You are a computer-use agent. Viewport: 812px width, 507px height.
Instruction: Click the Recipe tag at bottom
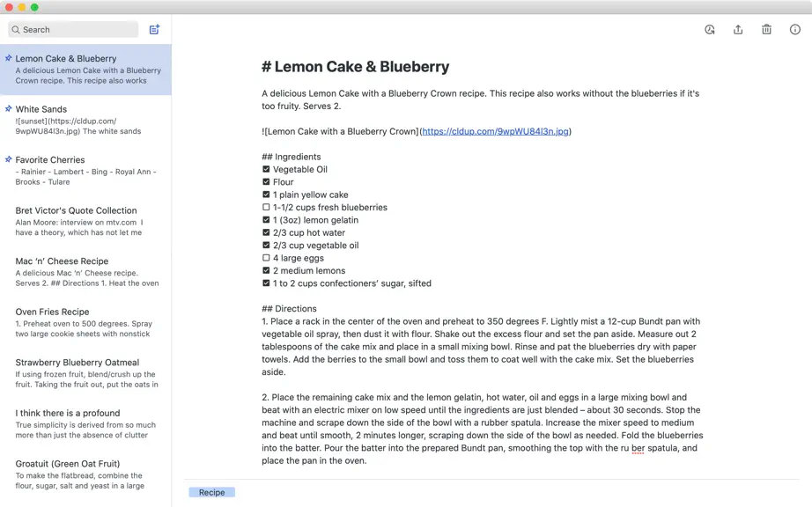click(x=211, y=493)
